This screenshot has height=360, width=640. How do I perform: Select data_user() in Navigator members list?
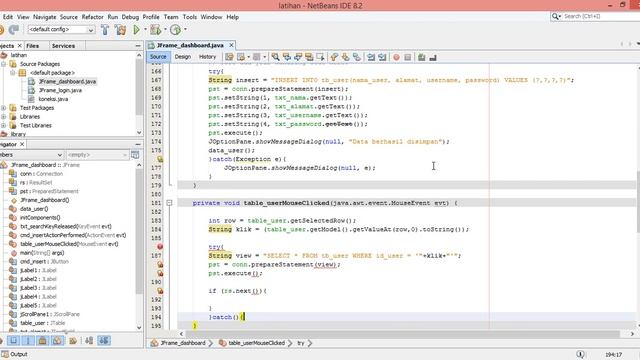(34, 209)
